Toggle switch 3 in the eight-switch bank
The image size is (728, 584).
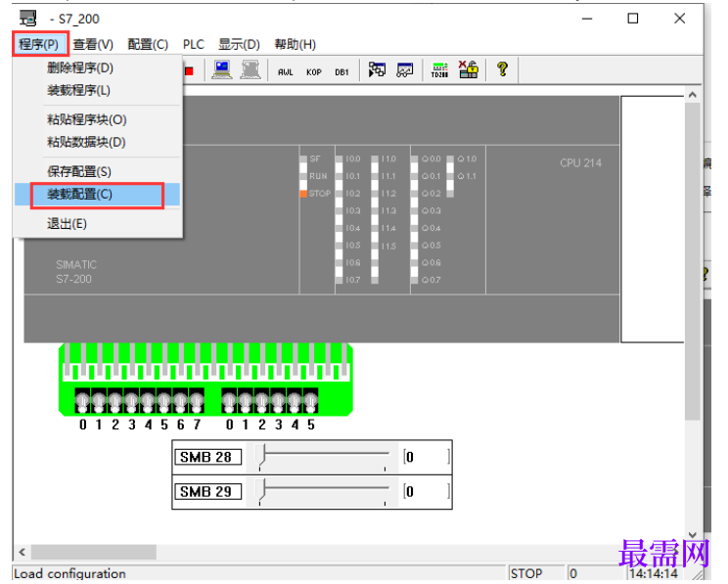coord(131,401)
